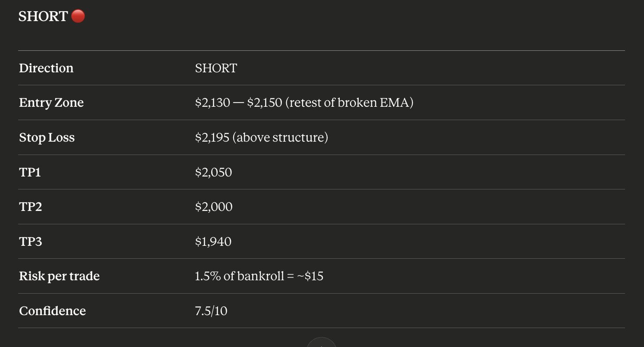Click the TP3 label

click(x=30, y=242)
